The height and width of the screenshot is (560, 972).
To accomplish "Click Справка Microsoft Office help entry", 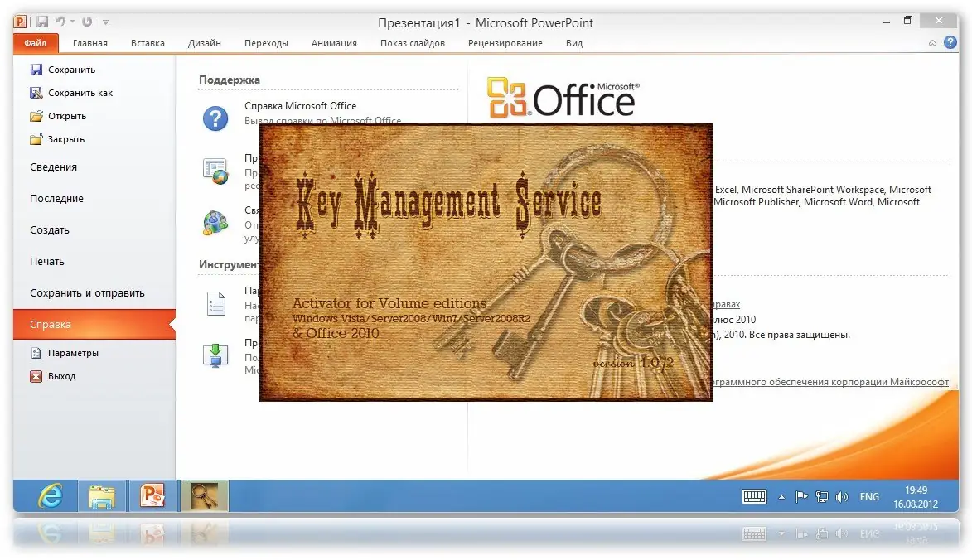I will (x=300, y=106).
